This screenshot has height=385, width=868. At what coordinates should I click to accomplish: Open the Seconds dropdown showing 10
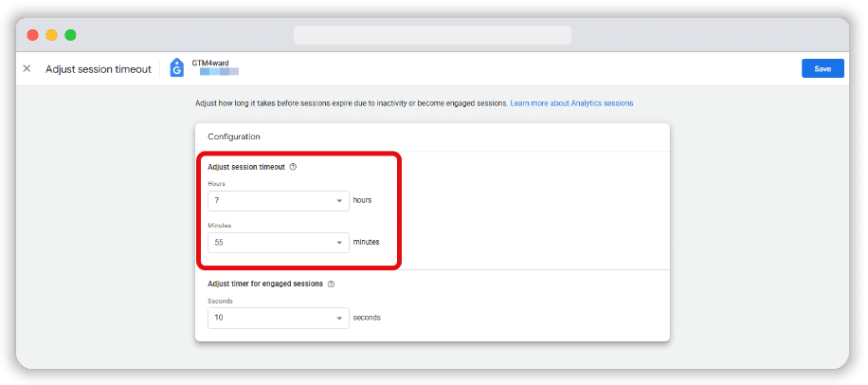click(x=279, y=318)
